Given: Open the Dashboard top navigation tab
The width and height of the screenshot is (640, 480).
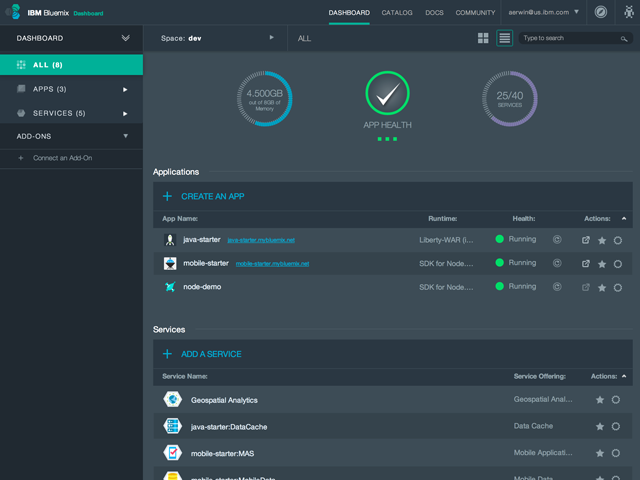Looking at the screenshot, I should coord(349,13).
